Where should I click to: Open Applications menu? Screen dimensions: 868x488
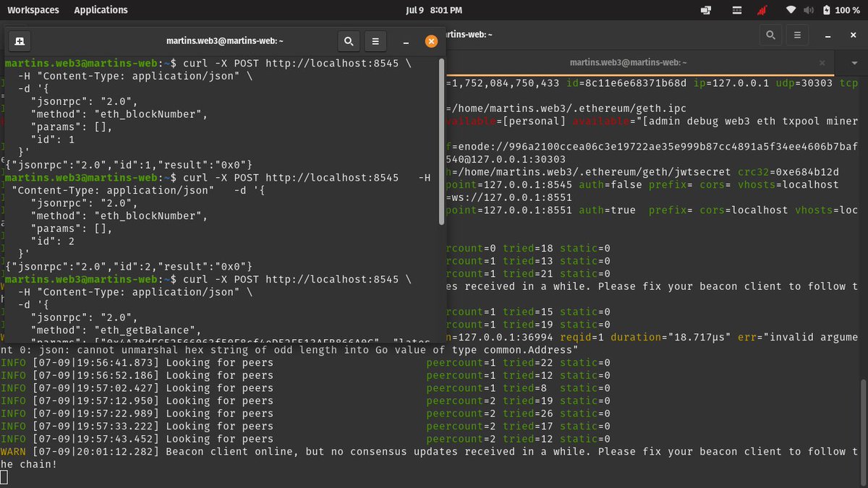coord(101,10)
